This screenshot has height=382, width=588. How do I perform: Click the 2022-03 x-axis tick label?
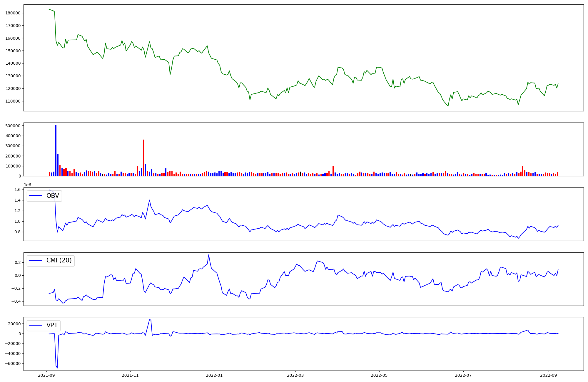pos(295,375)
